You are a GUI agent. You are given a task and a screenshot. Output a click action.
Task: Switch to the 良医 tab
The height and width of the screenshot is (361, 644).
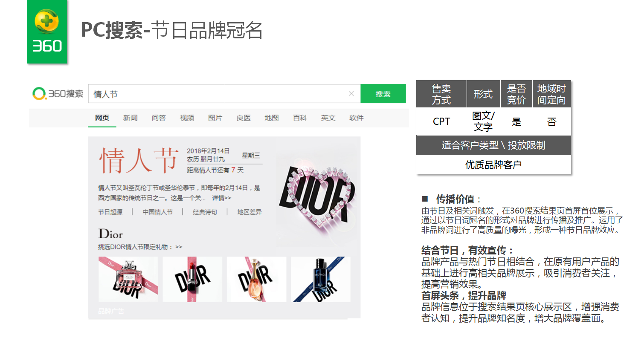click(244, 118)
